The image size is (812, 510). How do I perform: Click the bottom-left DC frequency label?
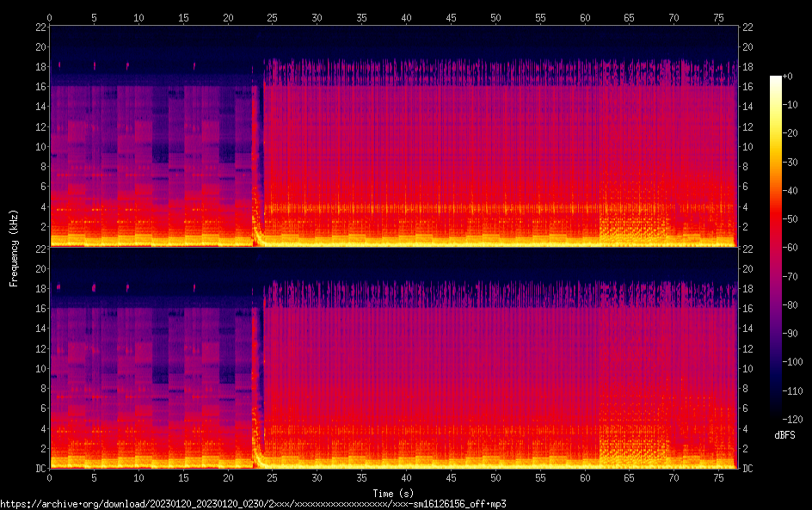(40, 469)
